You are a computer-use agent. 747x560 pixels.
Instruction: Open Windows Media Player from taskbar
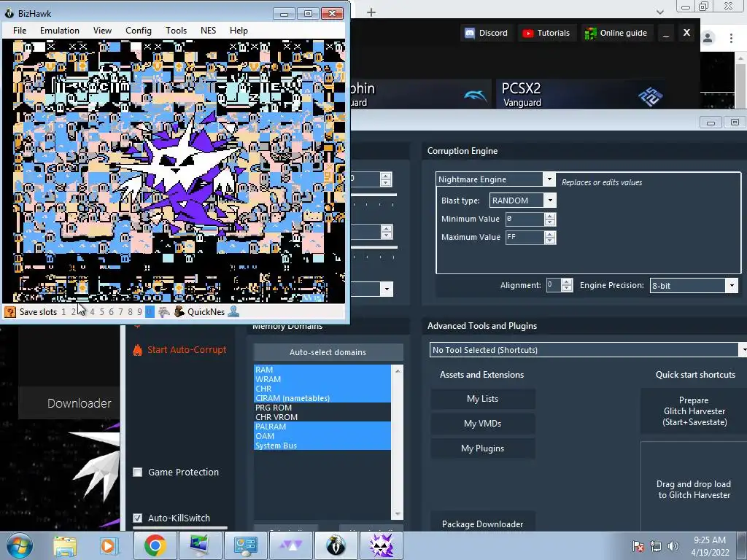click(x=108, y=545)
